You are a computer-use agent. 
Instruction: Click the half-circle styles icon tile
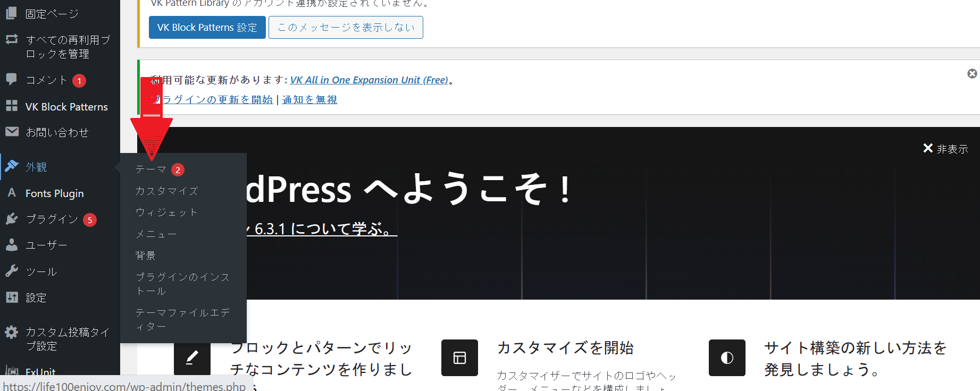[727, 358]
